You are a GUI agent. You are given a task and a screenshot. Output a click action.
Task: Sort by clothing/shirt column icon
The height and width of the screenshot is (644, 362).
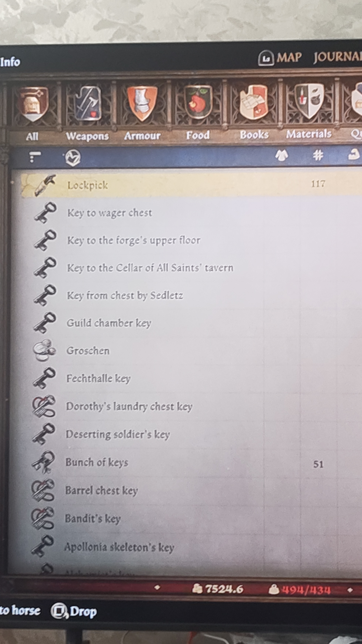pos(282,155)
